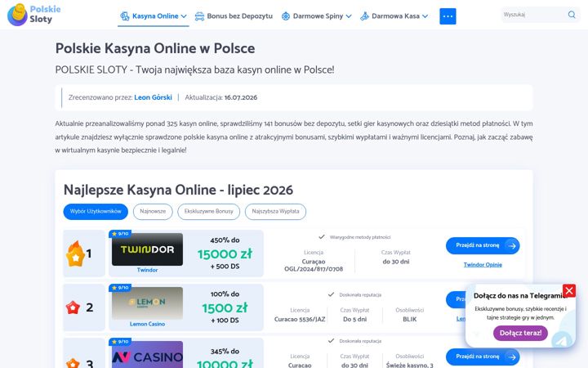Click the Wiarygodne metody płatności label

360,237
